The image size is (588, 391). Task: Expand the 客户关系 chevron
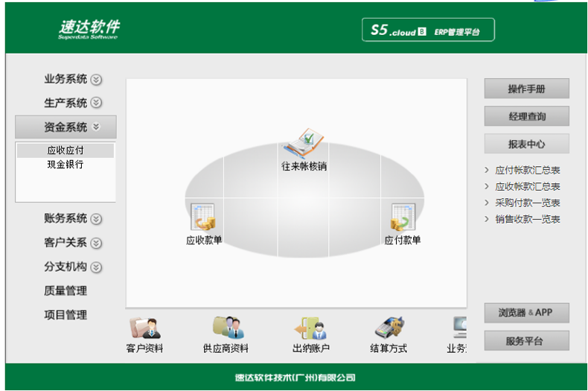click(96, 243)
